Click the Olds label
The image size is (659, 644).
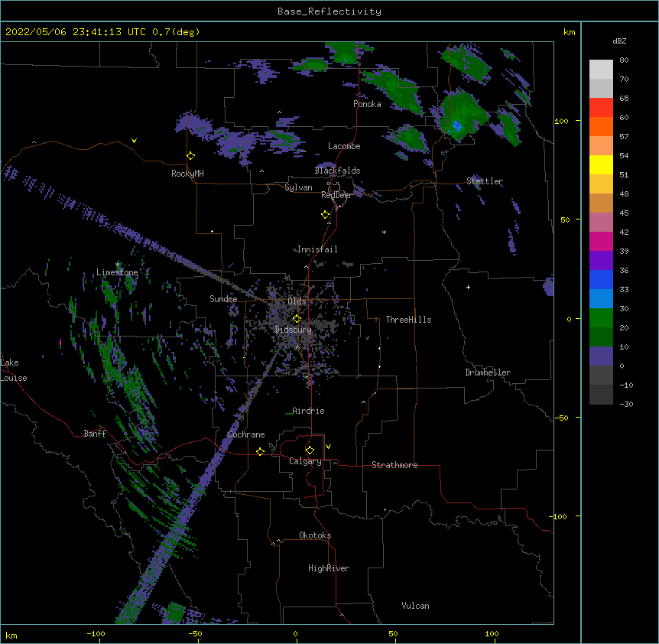point(297,301)
